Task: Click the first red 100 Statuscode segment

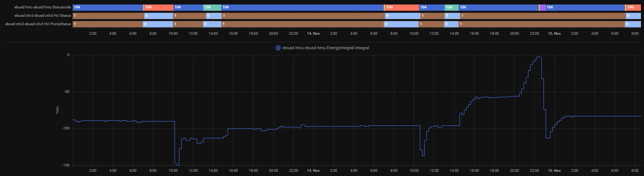Action: (158, 7)
